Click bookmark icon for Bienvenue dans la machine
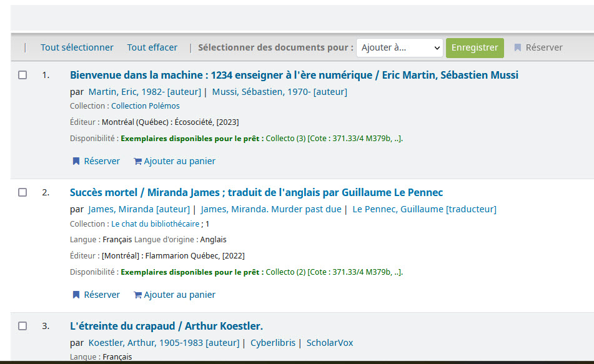The image size is (594, 364). 76,161
